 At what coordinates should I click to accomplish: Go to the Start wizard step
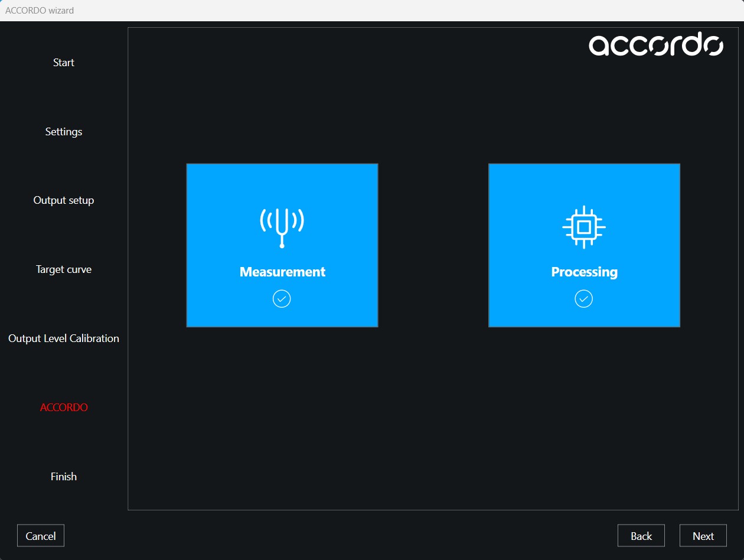coord(64,63)
